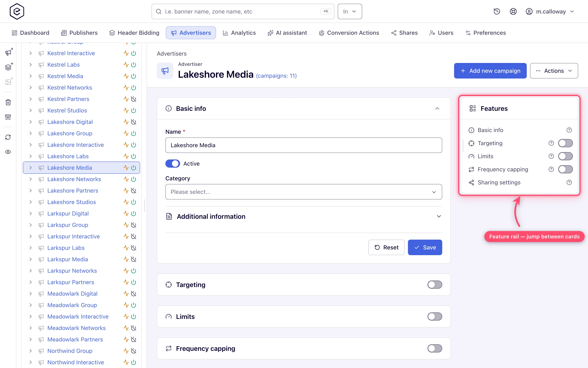
Task: Click the Reset button
Action: pyautogui.click(x=386, y=248)
